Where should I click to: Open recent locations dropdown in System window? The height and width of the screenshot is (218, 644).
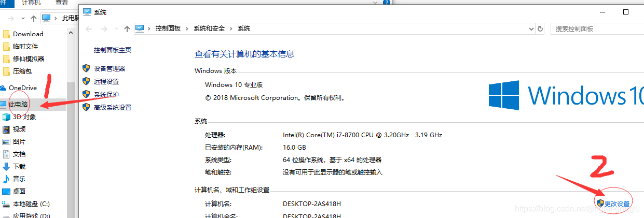pyautogui.click(x=116, y=29)
